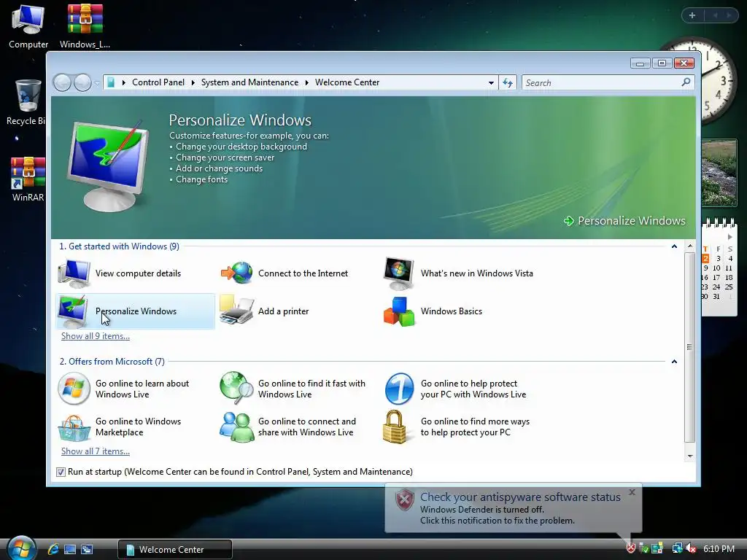
Task: Expand the arrow after Control Panel breadcrumb
Action: [x=193, y=82]
